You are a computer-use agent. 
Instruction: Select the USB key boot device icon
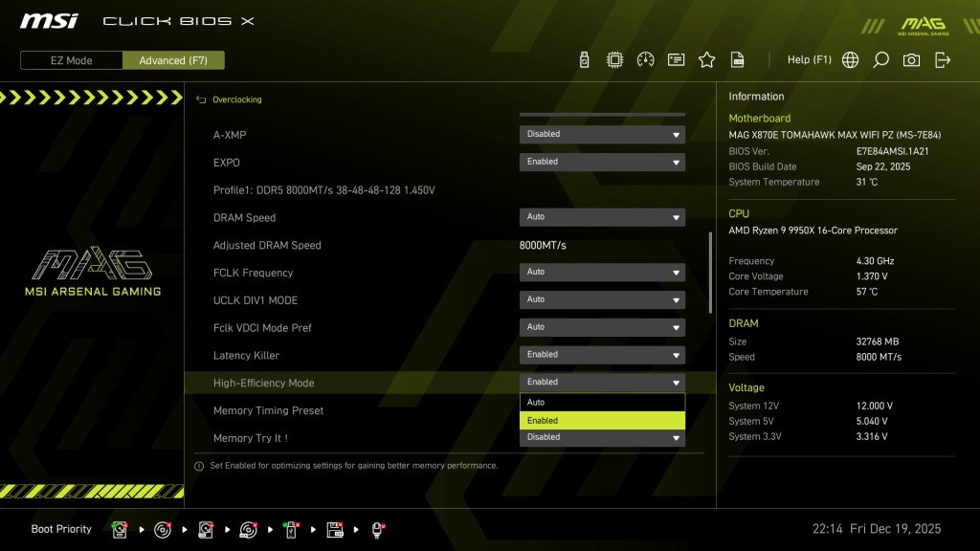(291, 530)
